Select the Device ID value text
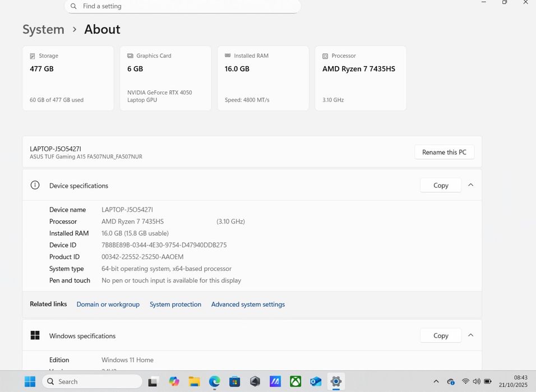Image resolution: width=536 pixels, height=392 pixels. [x=164, y=245]
